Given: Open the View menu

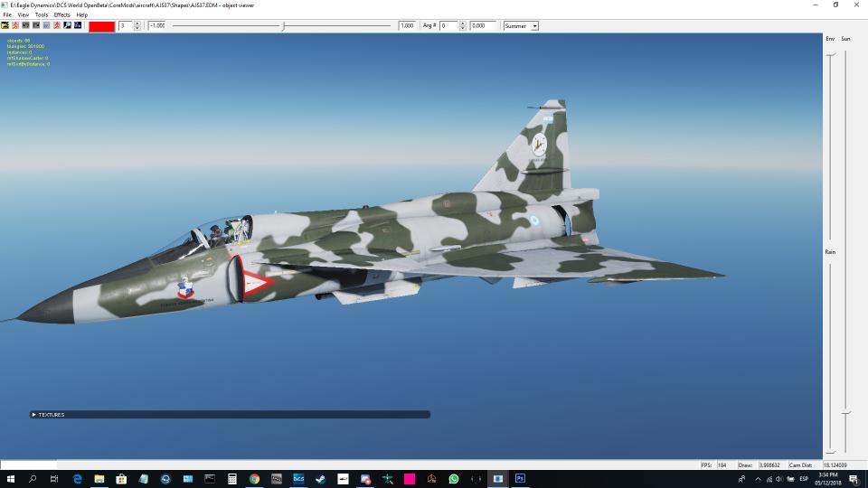Looking at the screenshot, I should click(24, 15).
